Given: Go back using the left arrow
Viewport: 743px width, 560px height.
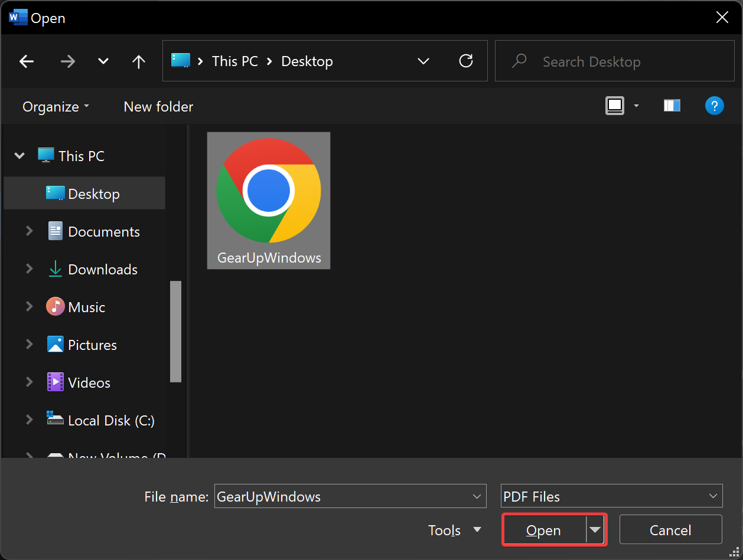Looking at the screenshot, I should 27,61.
